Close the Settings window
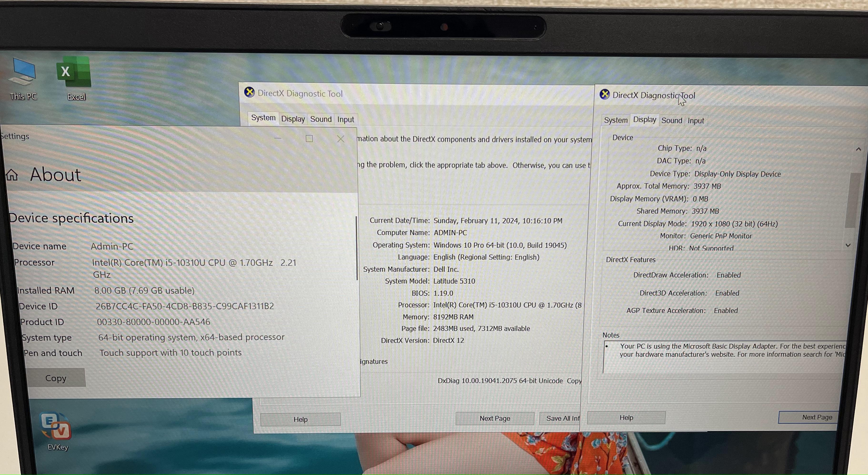This screenshot has height=475, width=868. tap(341, 139)
